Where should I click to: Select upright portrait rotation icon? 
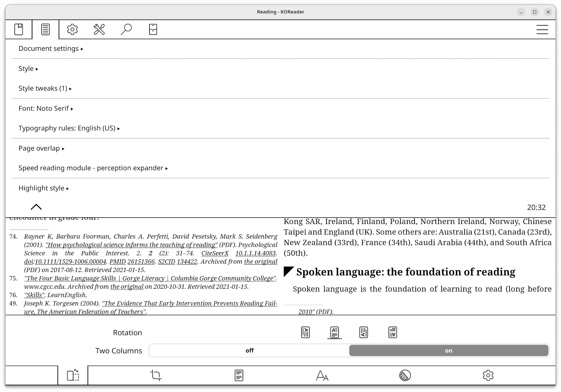tap(334, 332)
